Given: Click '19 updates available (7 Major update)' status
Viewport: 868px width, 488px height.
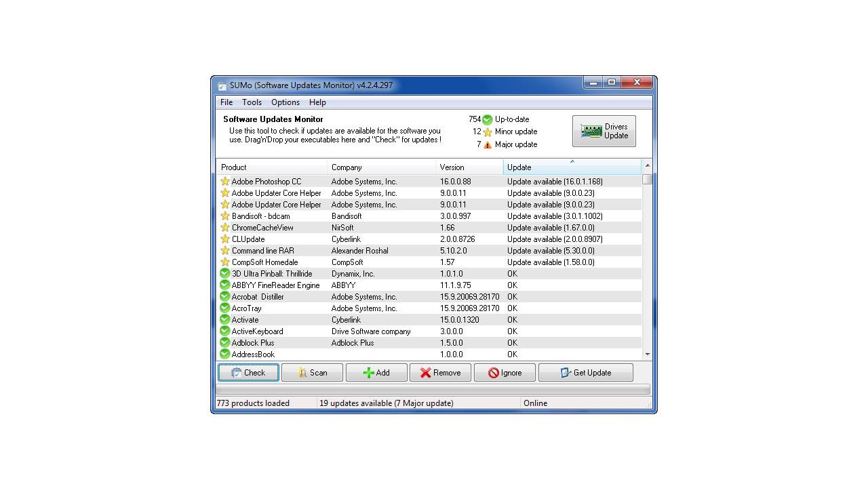Looking at the screenshot, I should click(387, 403).
